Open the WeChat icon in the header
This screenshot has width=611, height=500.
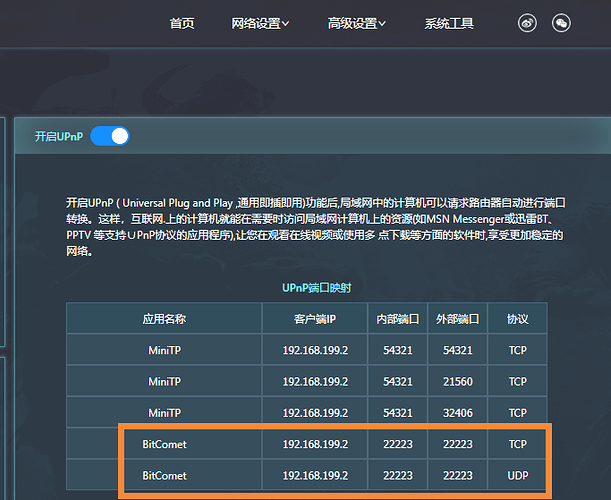pyautogui.click(x=561, y=23)
